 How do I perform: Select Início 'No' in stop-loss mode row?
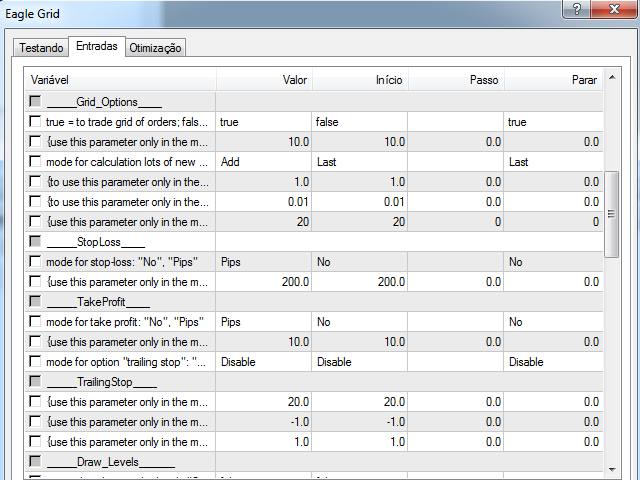pyautogui.click(x=360, y=262)
